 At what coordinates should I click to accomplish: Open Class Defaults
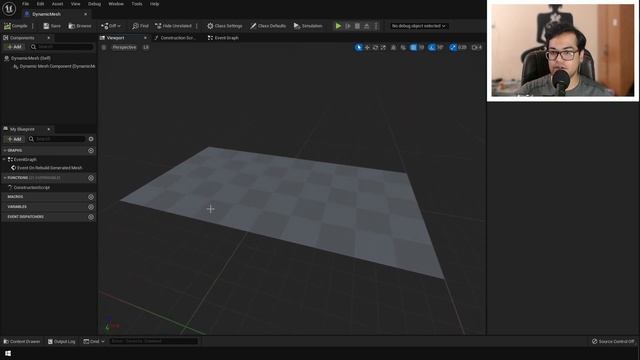tap(268, 26)
